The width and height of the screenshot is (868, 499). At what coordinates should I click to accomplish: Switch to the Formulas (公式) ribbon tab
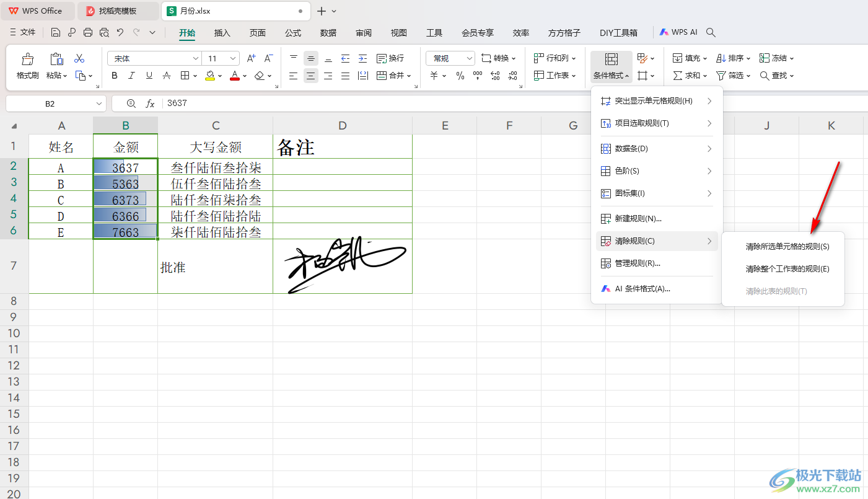(293, 33)
